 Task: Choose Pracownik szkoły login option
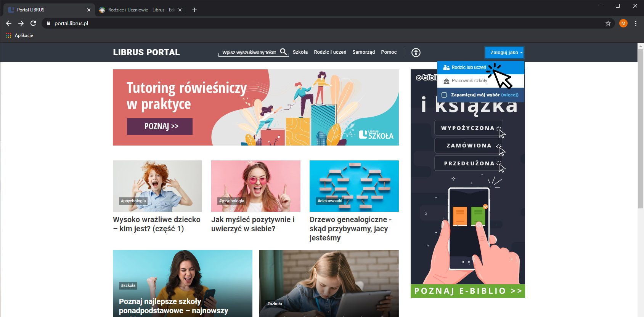coord(469,81)
